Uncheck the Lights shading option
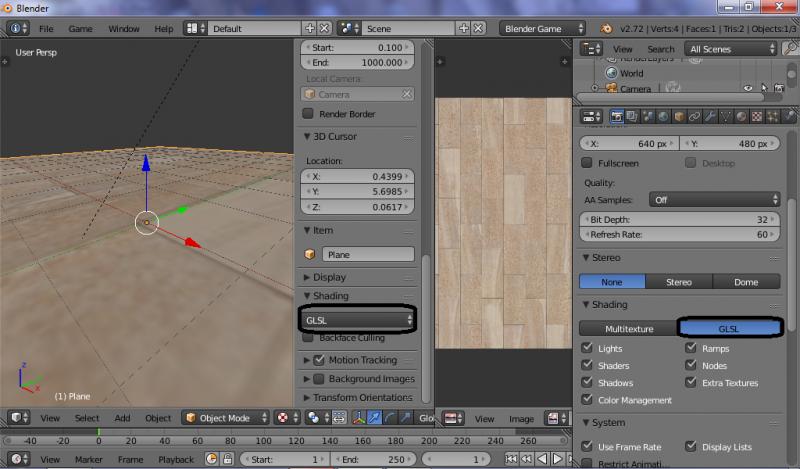This screenshot has width=800, height=469. tap(587, 348)
